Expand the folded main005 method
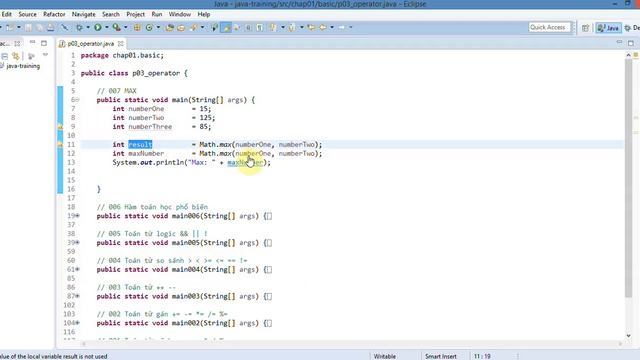This screenshot has height=360, width=640. (77, 243)
